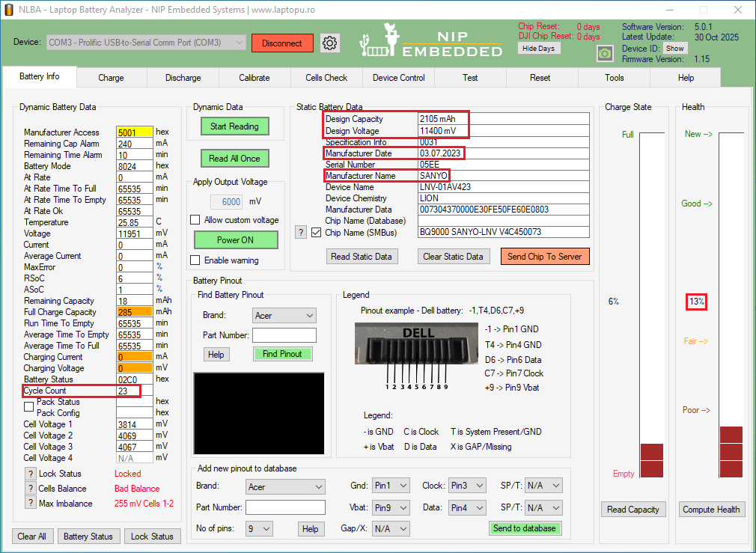Click the question mark beside Max Imbalance

31,504
